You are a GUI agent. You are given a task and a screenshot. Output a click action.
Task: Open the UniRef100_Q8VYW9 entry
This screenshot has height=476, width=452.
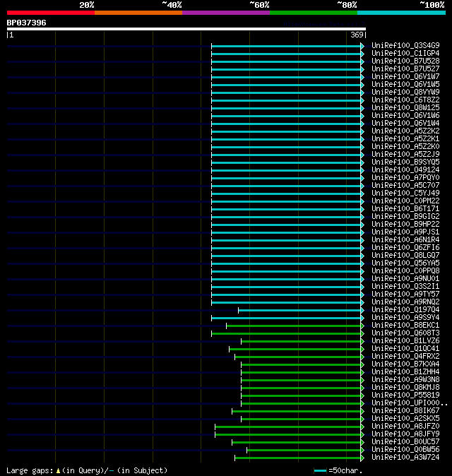click(x=405, y=92)
